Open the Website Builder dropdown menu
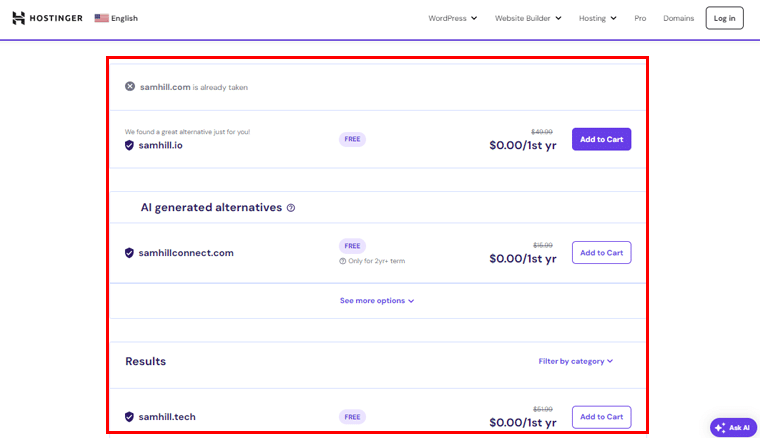Image resolution: width=760 pixels, height=438 pixels. click(x=528, y=18)
